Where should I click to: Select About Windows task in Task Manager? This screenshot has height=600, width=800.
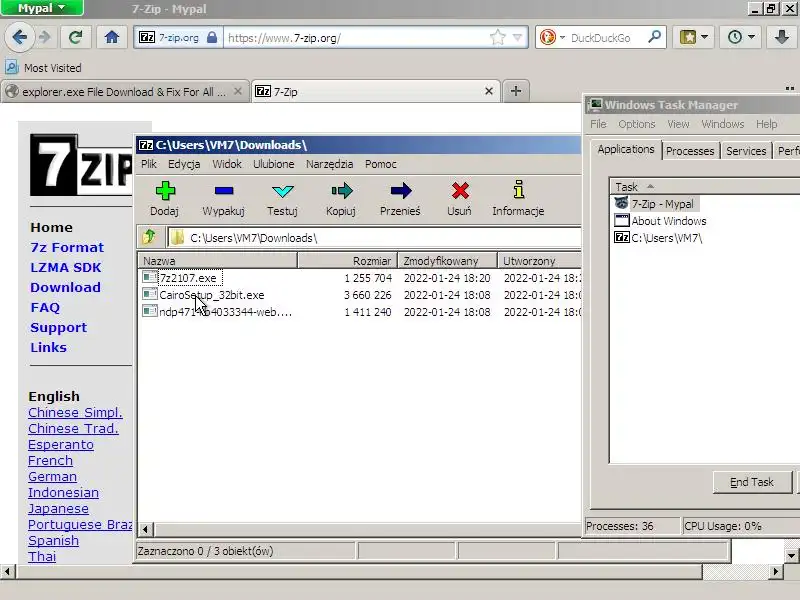click(x=668, y=221)
